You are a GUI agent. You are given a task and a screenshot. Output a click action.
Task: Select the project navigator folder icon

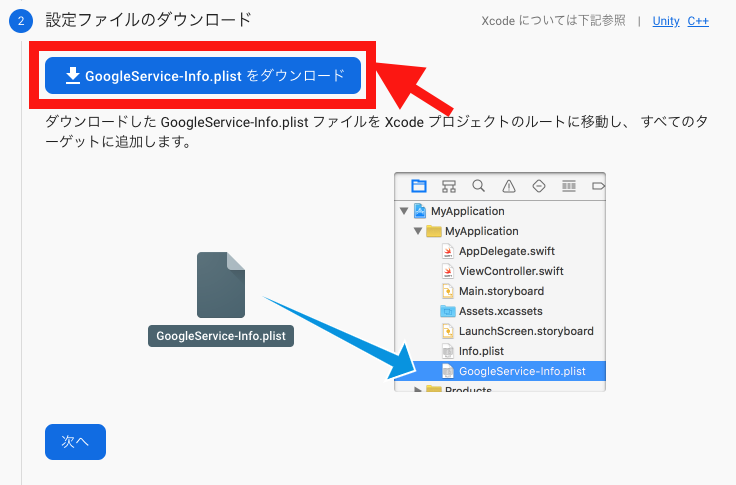pyautogui.click(x=419, y=186)
